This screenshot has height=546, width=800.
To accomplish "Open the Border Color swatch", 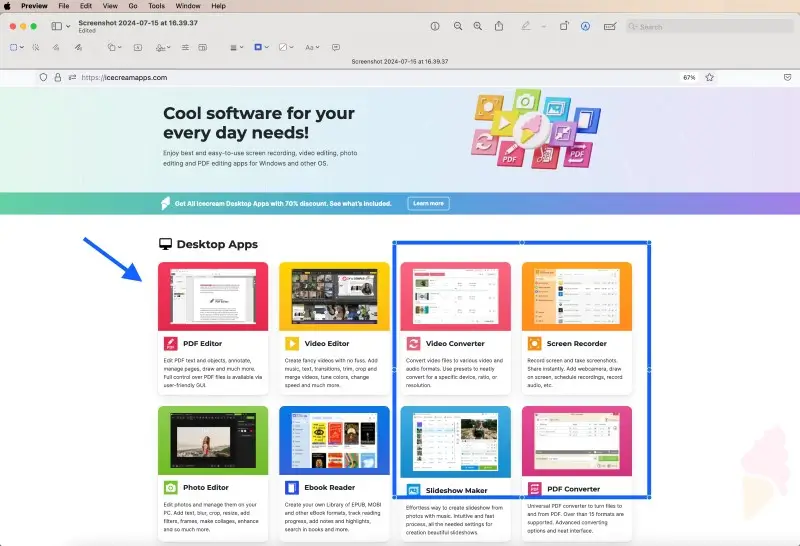I will [x=261, y=47].
